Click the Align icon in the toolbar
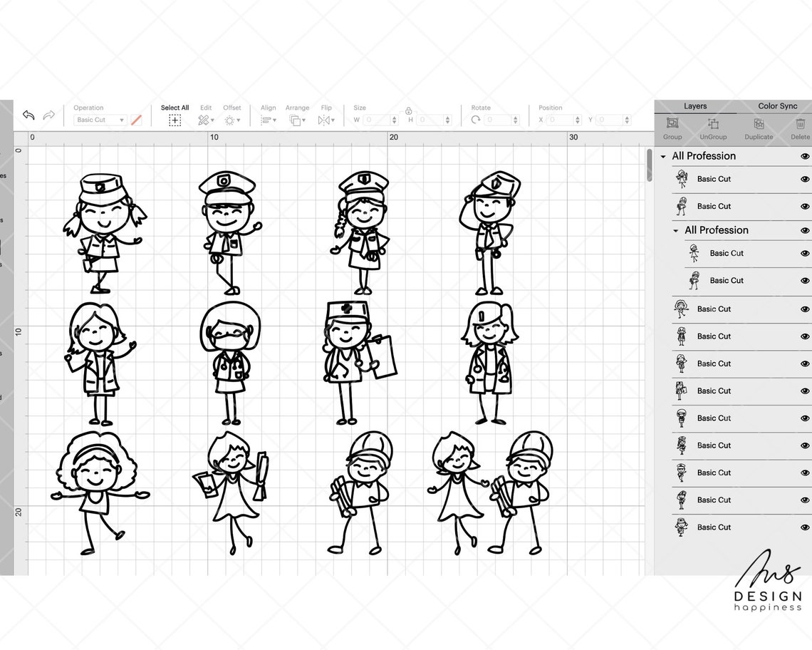This screenshot has width=812, height=650. click(265, 119)
